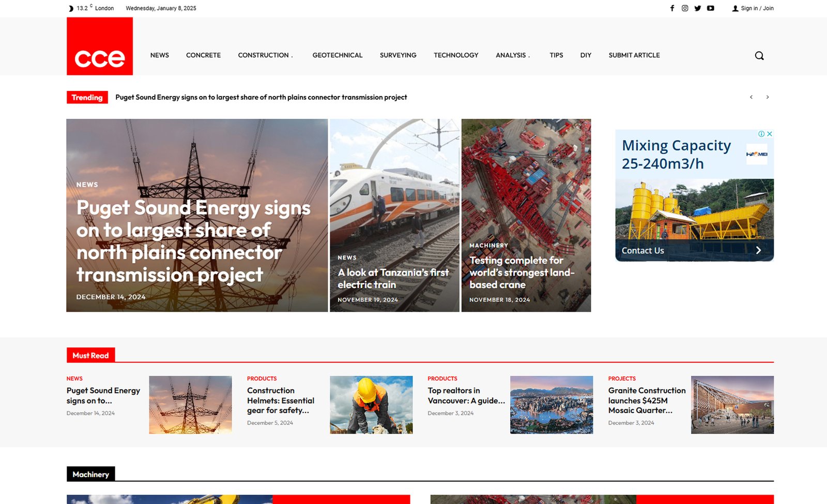Click the Mixing Capacity ad headline
Viewport: 827px width, 504px height.
(676, 155)
